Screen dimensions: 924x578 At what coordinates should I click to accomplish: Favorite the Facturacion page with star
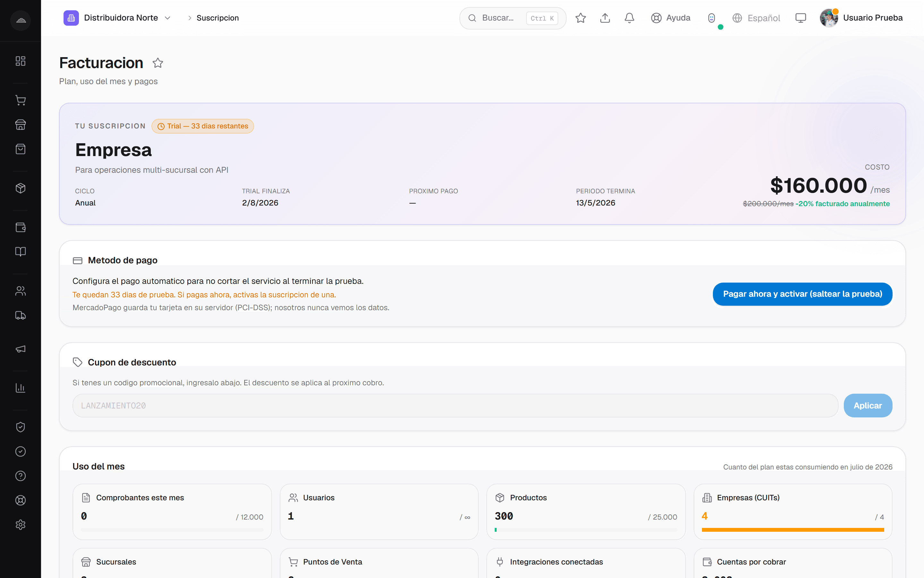click(x=158, y=63)
